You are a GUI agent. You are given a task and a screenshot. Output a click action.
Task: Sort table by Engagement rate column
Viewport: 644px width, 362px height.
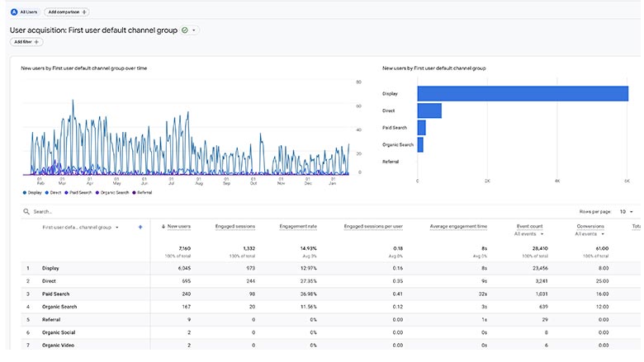coord(298,227)
